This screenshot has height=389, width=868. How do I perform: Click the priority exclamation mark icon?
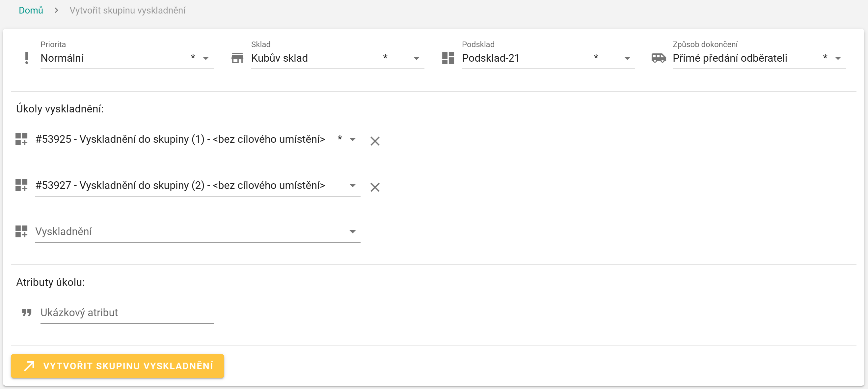(x=27, y=58)
